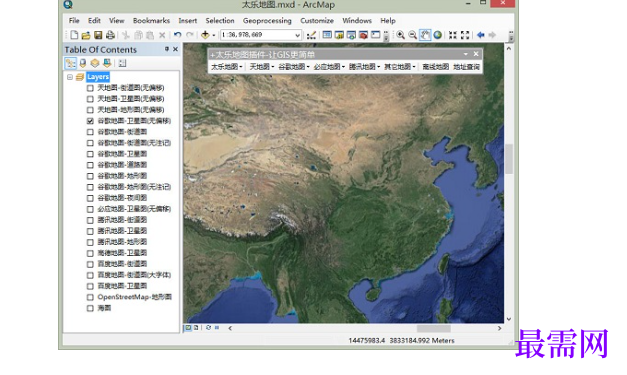Image resolution: width=627 pixels, height=375 pixels.
Task: Open the map scale dropdown
Action: coord(297,35)
